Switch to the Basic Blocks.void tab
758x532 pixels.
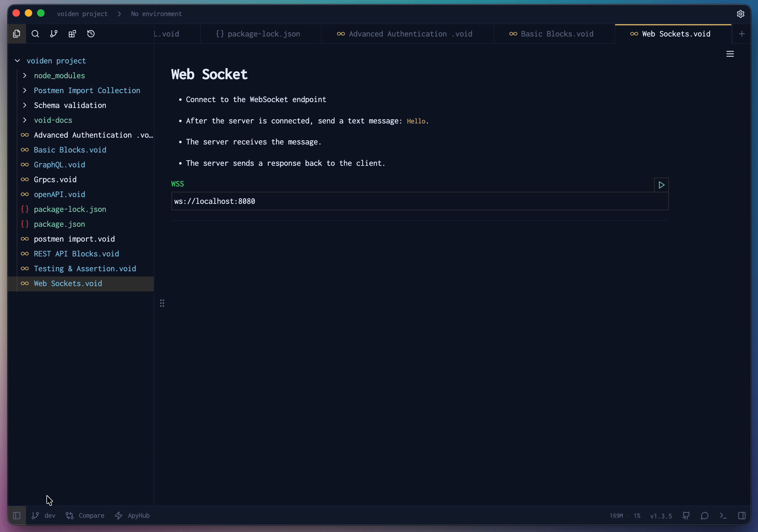[554, 34]
